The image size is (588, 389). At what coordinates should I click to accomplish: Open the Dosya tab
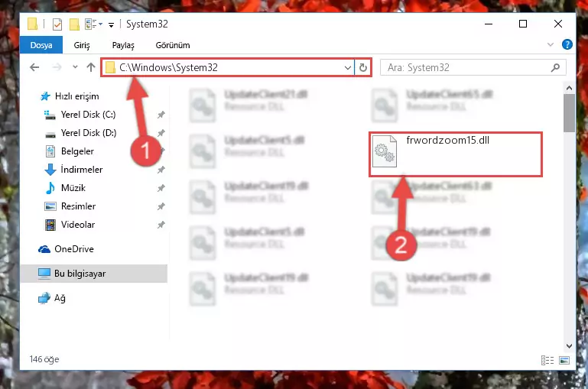(41, 45)
